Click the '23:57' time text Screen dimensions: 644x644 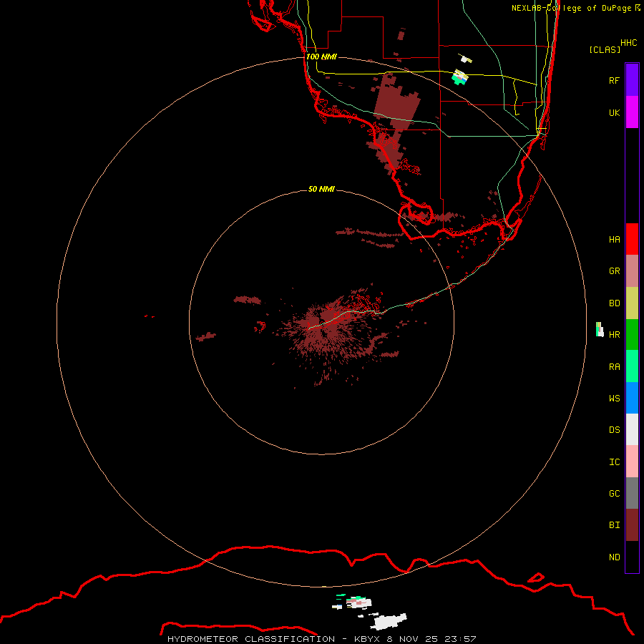[460, 639]
